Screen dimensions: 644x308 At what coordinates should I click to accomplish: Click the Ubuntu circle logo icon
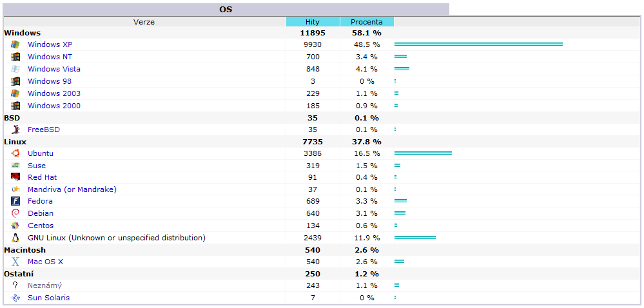click(15, 153)
